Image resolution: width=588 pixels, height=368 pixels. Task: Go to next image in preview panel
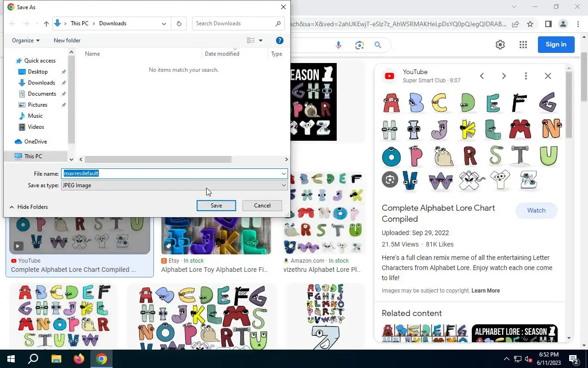pyautogui.click(x=504, y=76)
